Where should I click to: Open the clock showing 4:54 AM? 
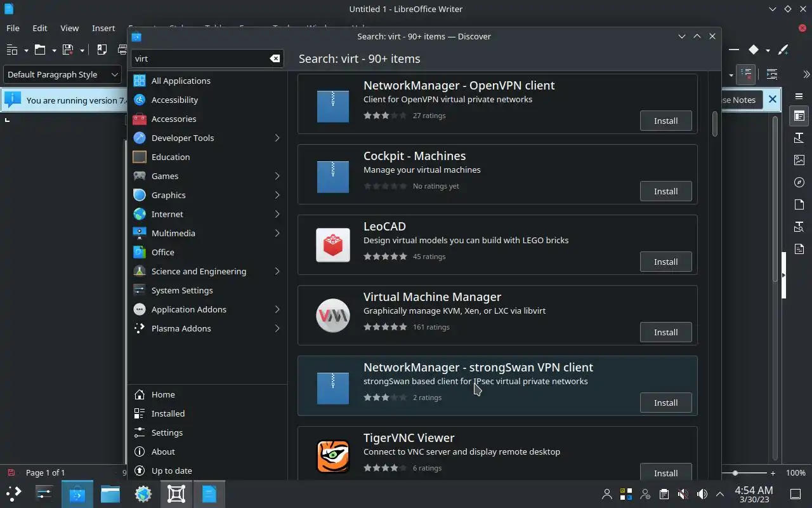point(754,494)
